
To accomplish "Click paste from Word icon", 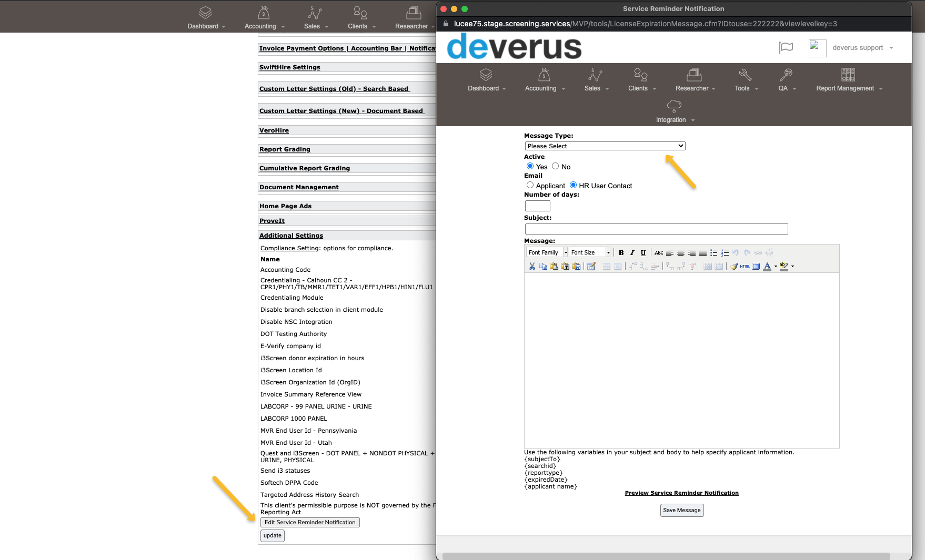I will (x=576, y=266).
